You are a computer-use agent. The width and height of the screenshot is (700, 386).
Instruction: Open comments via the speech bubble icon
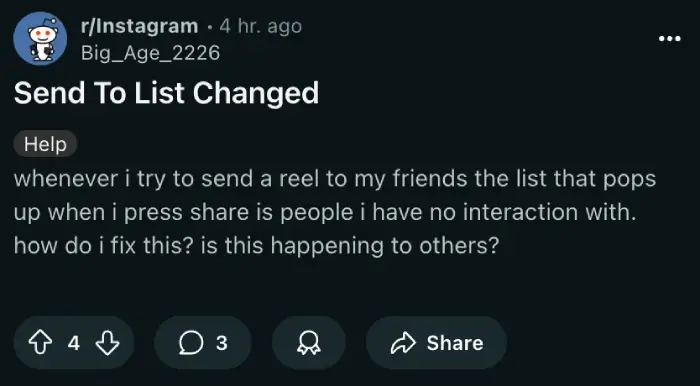[191, 343]
